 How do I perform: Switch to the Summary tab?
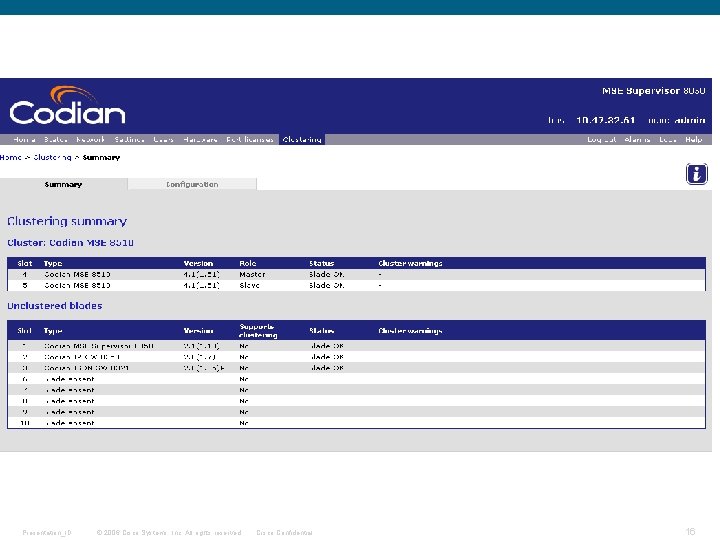click(x=63, y=184)
